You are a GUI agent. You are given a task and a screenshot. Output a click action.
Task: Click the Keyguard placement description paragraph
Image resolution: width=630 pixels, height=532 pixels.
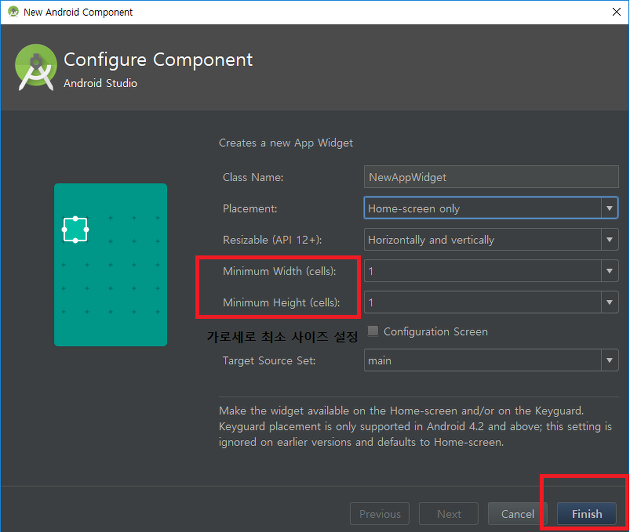coord(415,426)
